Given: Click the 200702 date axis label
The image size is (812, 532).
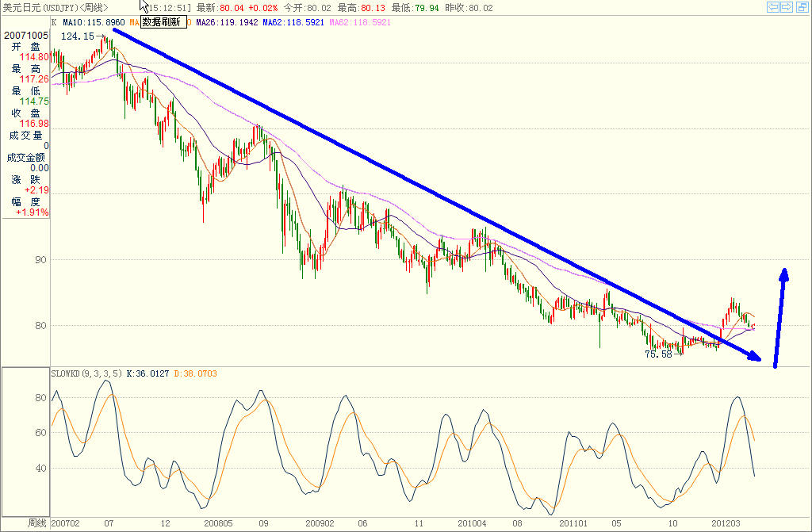Looking at the screenshot, I should click(x=65, y=523).
